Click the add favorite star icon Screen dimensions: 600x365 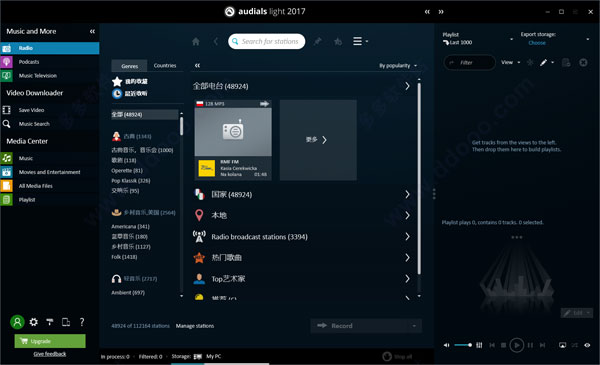[x=338, y=41]
